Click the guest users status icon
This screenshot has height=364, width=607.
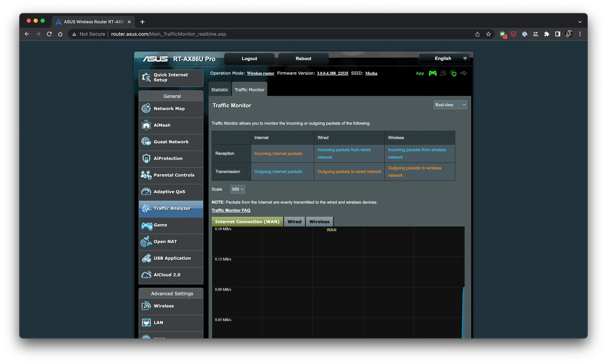[x=443, y=73]
